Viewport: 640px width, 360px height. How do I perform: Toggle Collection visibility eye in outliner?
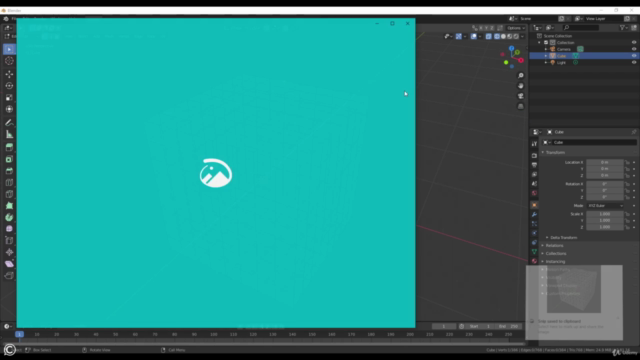pos(634,42)
